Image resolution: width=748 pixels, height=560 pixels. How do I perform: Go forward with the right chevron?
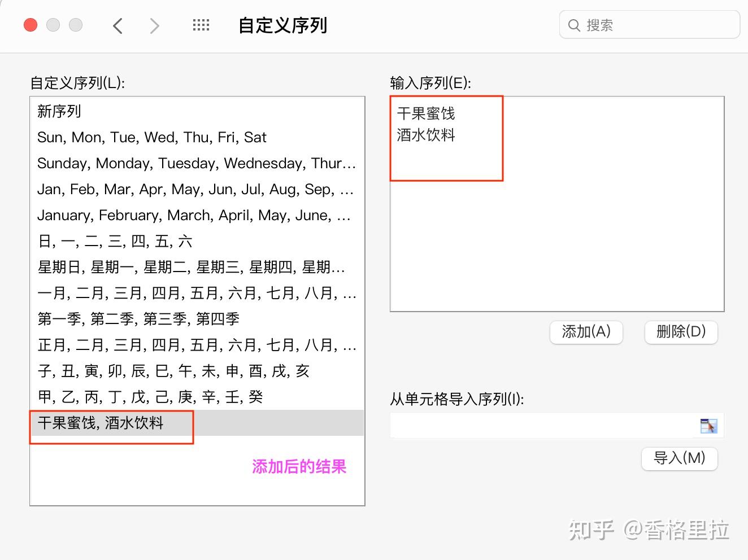tap(154, 25)
